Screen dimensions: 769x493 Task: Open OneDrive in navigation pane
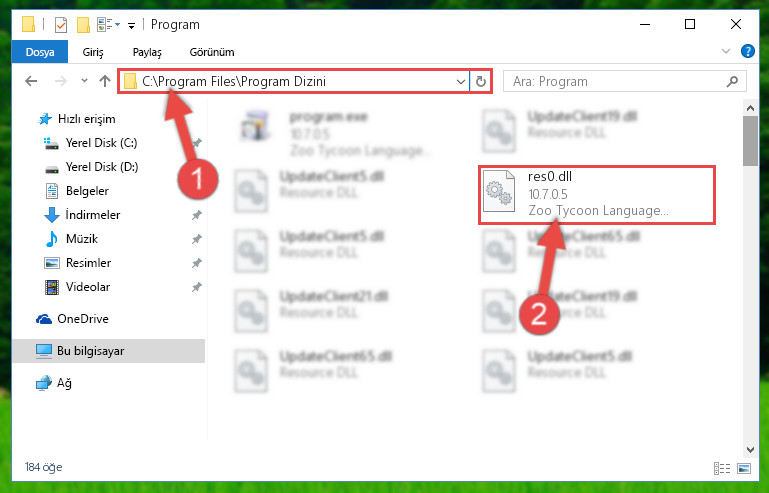click(83, 319)
